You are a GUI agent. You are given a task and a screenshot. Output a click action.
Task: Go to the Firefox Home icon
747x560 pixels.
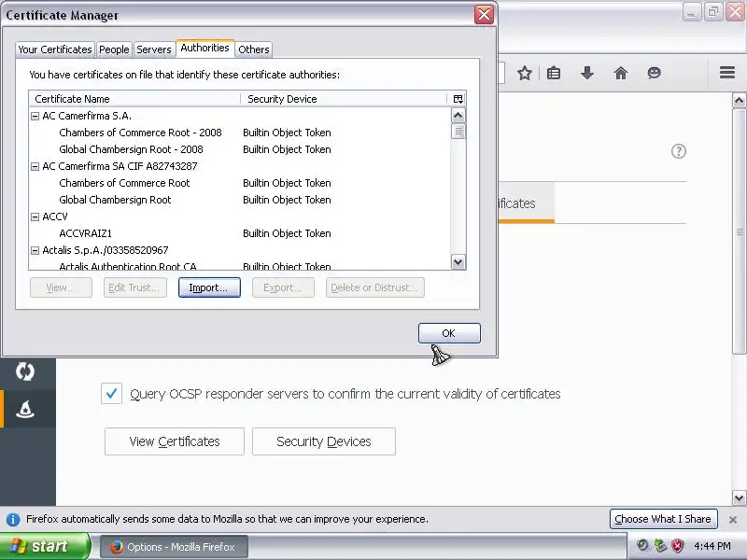point(620,74)
